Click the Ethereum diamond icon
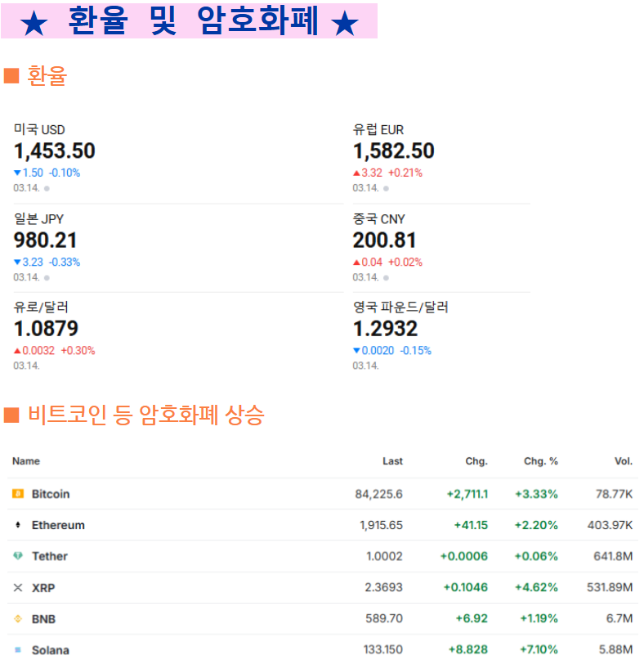Image resolution: width=644 pixels, height=660 pixels. click(x=18, y=524)
